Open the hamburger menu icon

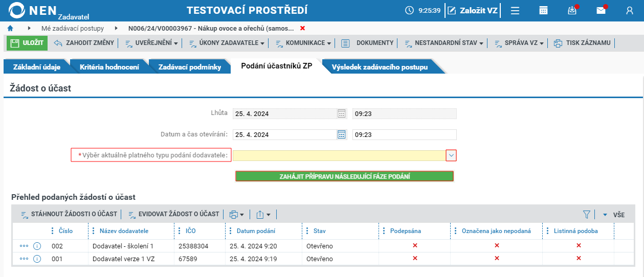click(515, 10)
